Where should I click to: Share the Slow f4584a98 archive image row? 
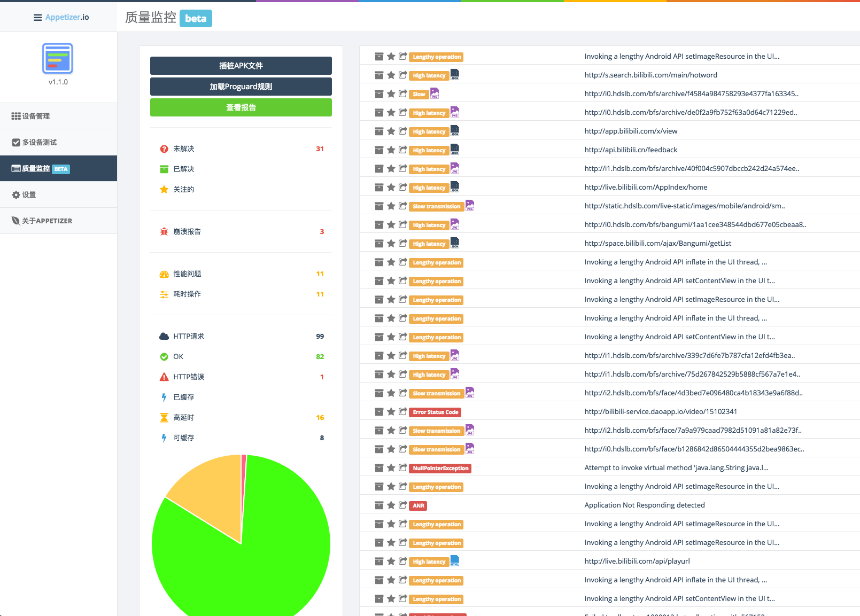(x=403, y=93)
